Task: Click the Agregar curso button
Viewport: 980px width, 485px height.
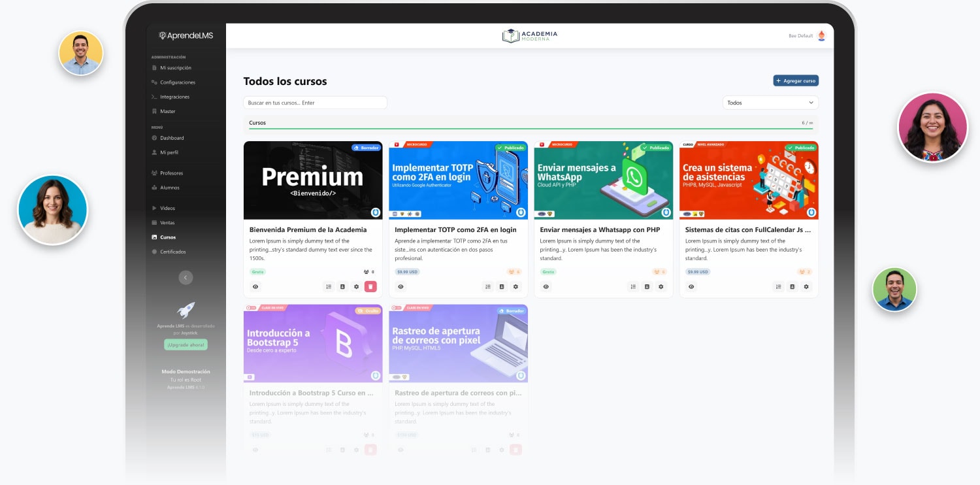Action: click(795, 80)
